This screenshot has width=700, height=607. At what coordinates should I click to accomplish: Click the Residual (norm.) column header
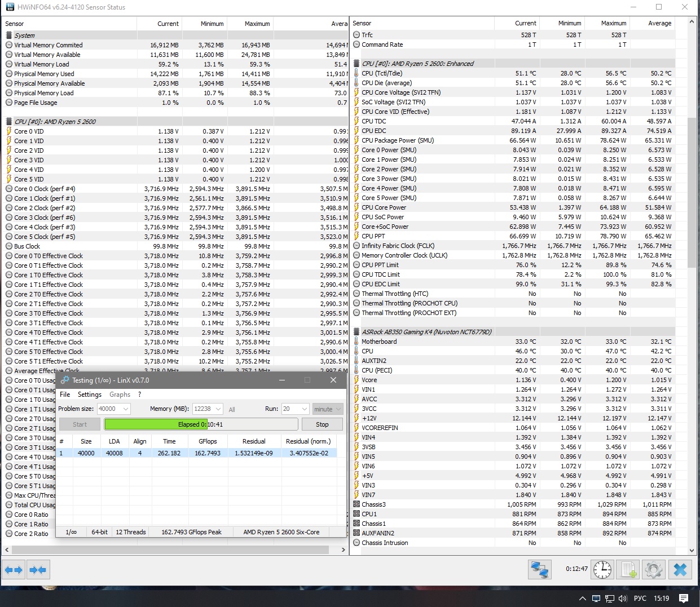[309, 441]
